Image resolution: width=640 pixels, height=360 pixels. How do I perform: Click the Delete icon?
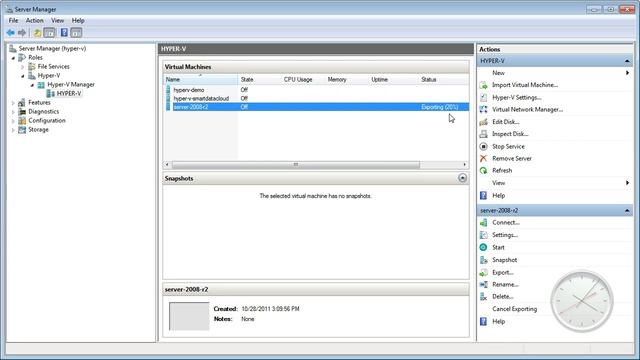coord(484,297)
